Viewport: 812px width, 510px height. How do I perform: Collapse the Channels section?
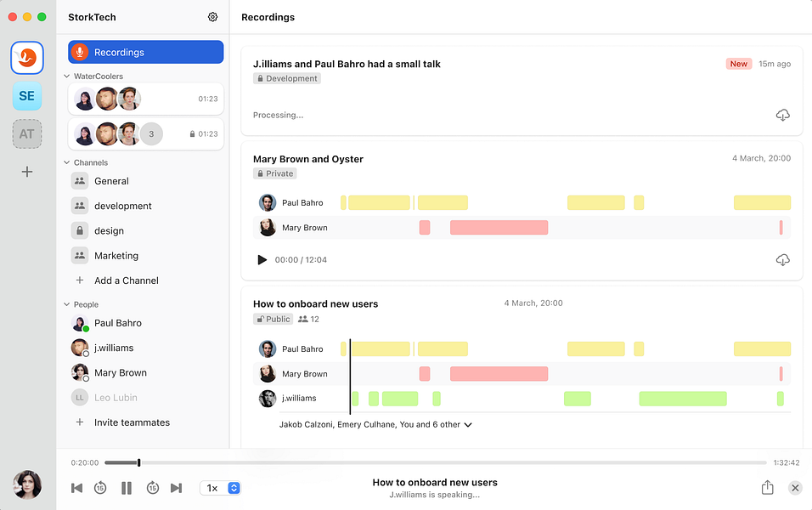pyautogui.click(x=67, y=162)
